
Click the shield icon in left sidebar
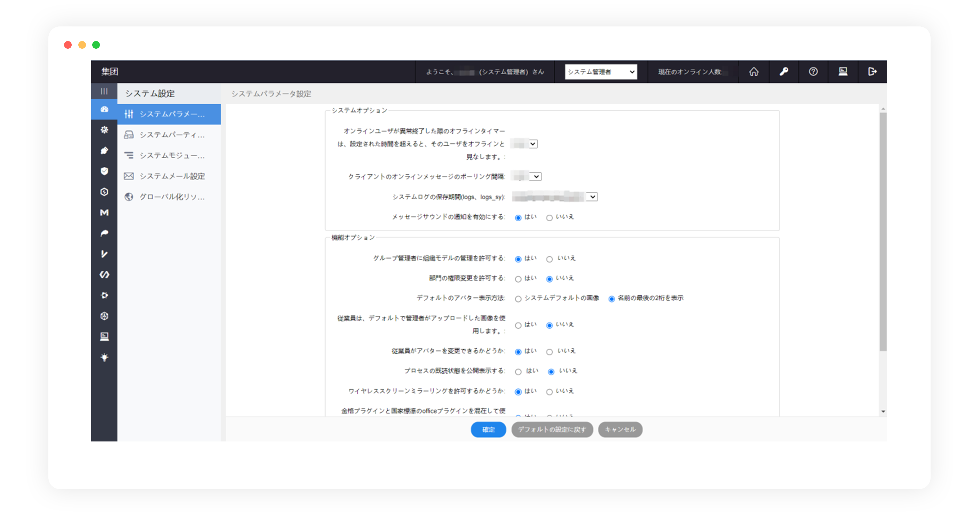(x=104, y=171)
